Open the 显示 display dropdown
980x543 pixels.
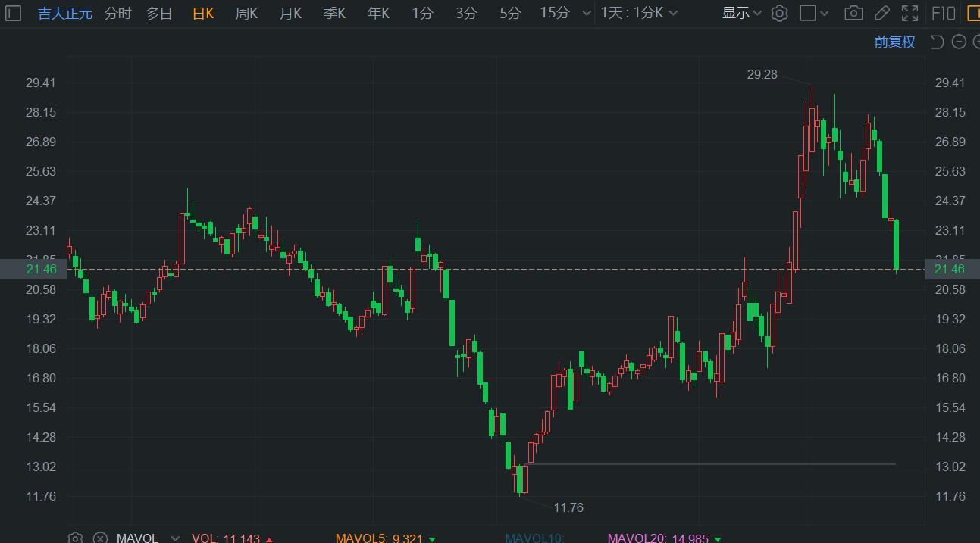point(741,13)
